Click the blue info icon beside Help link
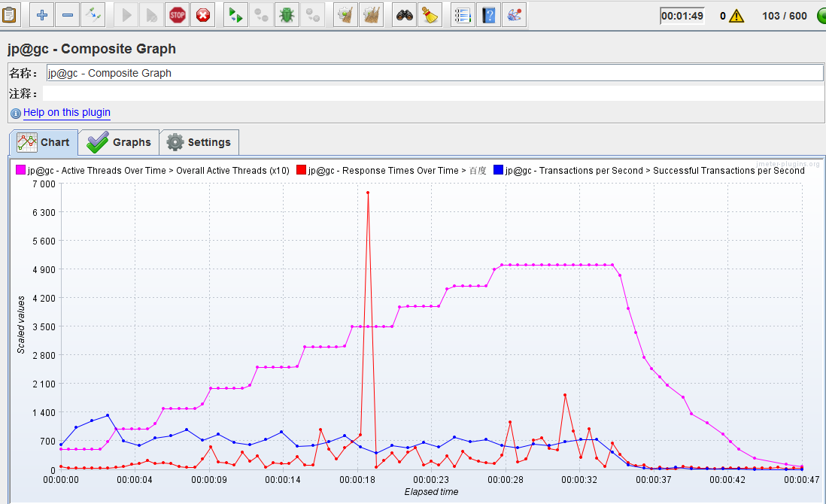 tap(15, 114)
